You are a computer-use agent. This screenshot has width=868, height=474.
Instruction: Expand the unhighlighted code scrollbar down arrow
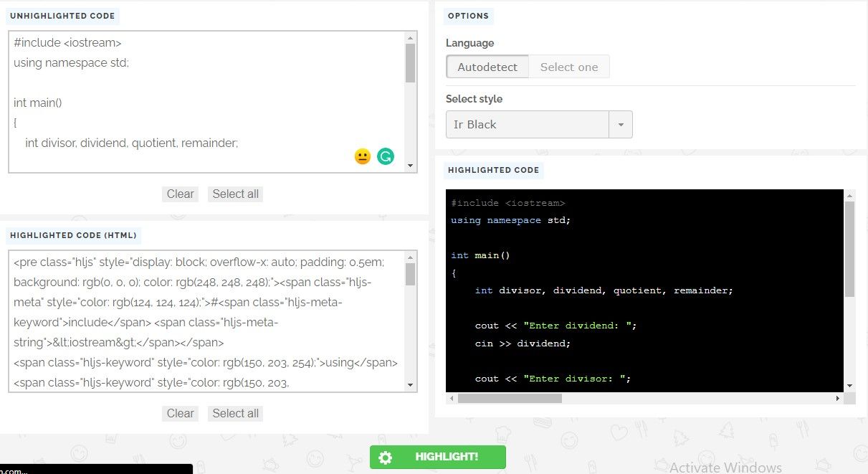pyautogui.click(x=411, y=166)
